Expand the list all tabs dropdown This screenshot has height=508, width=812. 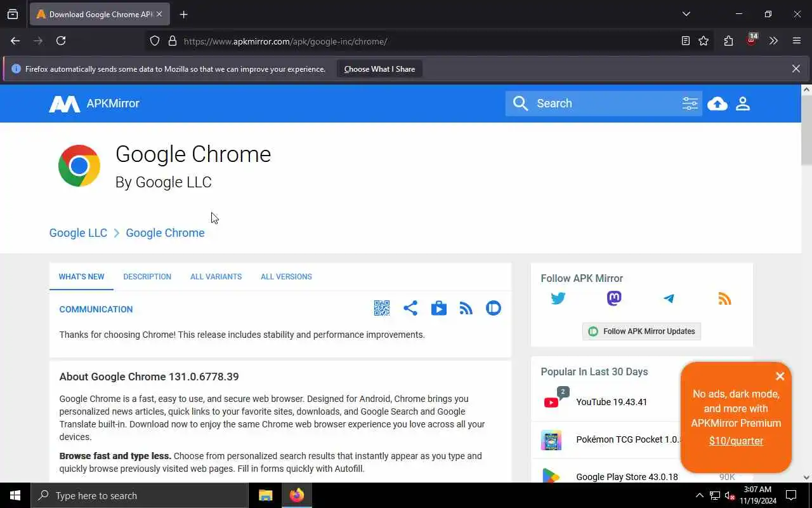tap(686, 14)
